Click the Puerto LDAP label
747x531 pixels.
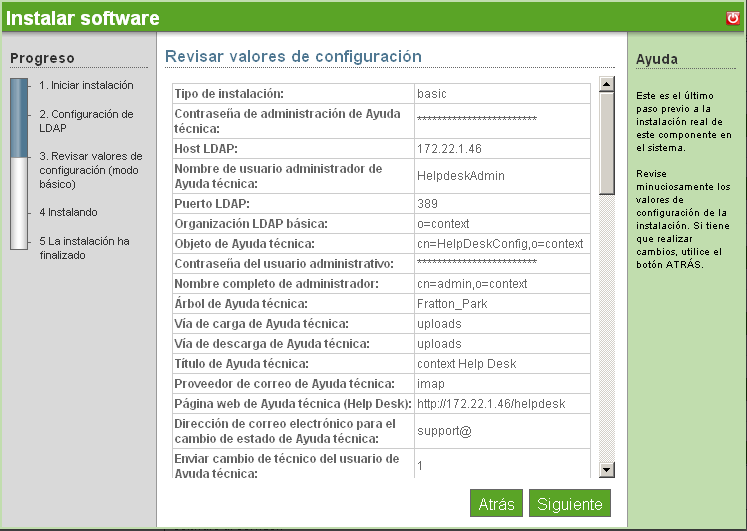(x=212, y=204)
